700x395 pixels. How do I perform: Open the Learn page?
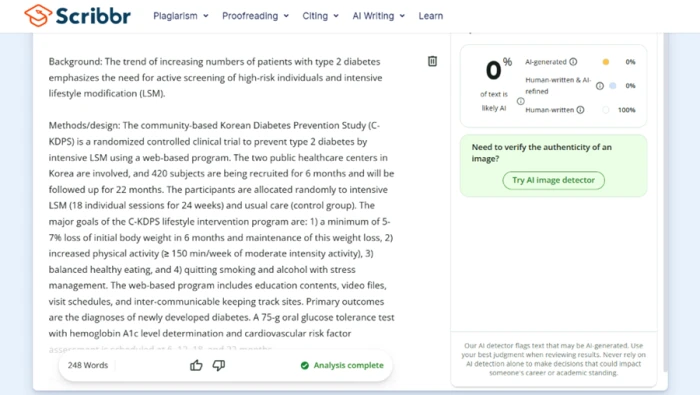click(x=431, y=16)
